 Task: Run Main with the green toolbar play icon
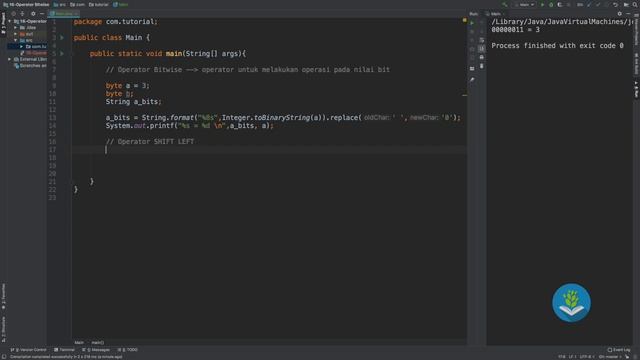point(542,4)
